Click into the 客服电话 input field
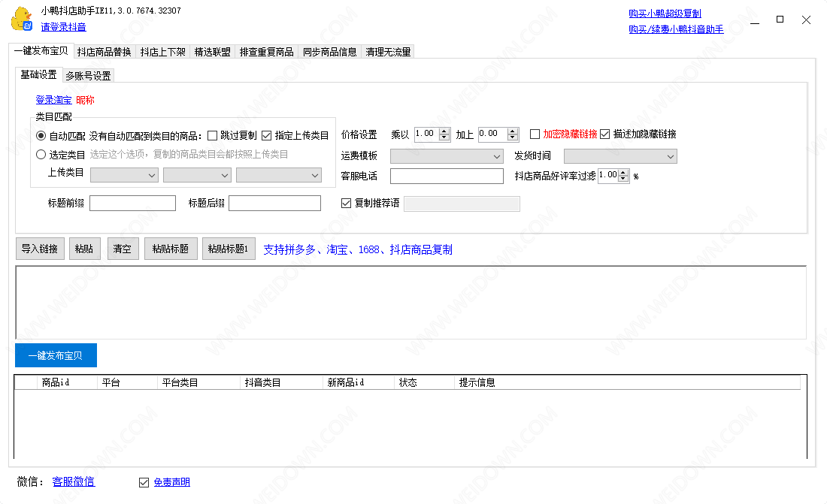 pos(447,177)
